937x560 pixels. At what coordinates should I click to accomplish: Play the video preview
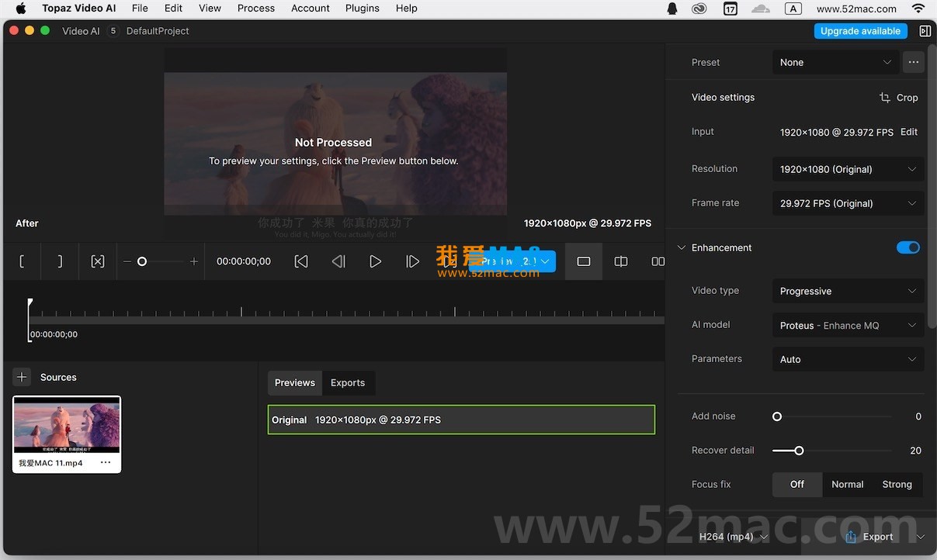tap(376, 261)
